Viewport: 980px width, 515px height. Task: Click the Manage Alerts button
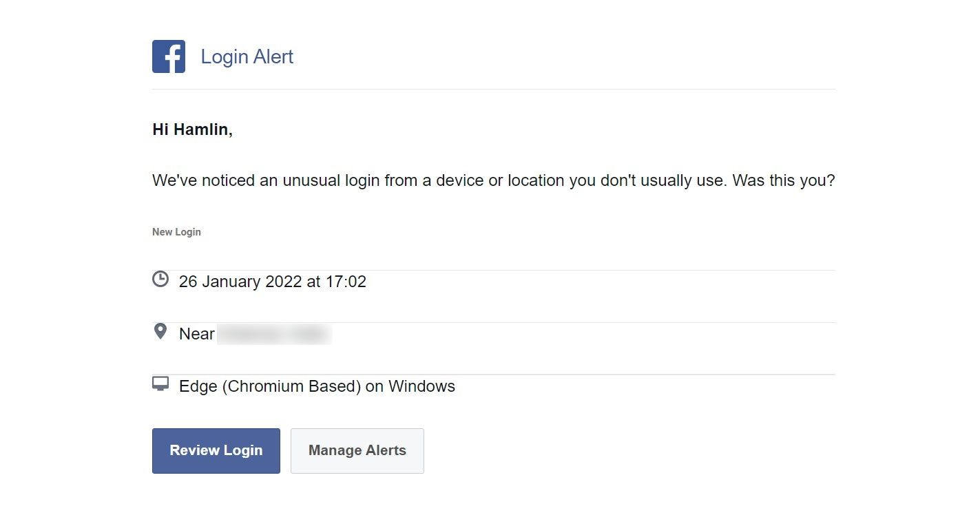click(357, 450)
